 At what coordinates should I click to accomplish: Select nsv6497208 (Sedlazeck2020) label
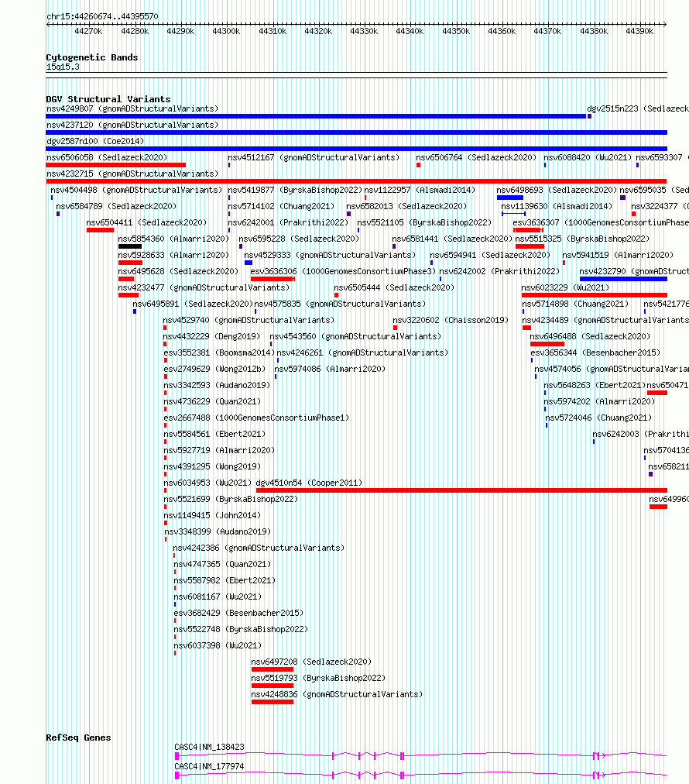coord(311,662)
